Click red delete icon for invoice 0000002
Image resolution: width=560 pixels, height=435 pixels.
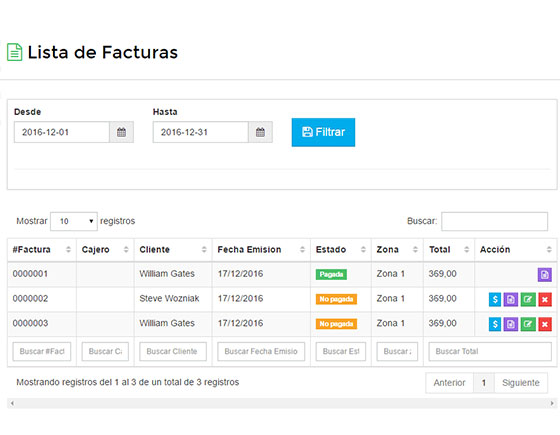click(x=545, y=299)
